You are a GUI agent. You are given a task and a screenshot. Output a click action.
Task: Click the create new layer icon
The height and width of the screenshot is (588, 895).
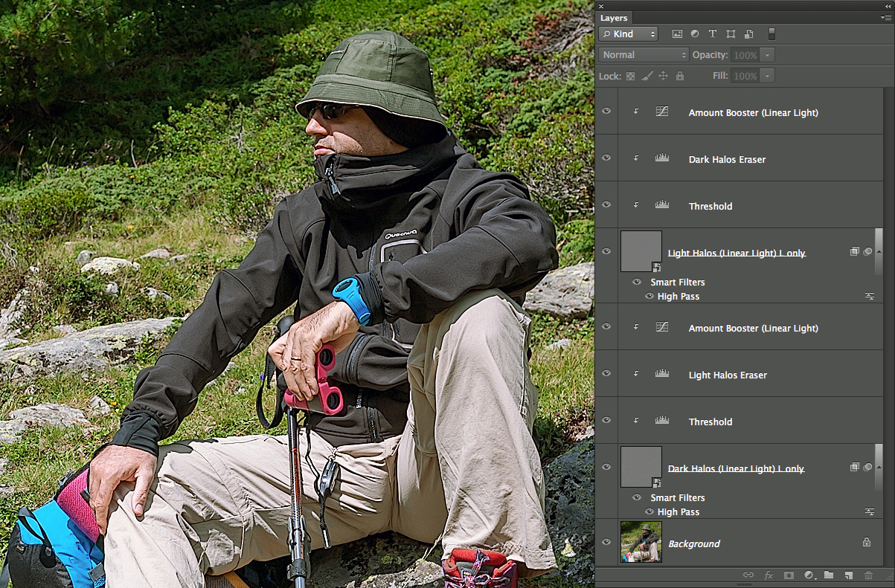click(848, 575)
